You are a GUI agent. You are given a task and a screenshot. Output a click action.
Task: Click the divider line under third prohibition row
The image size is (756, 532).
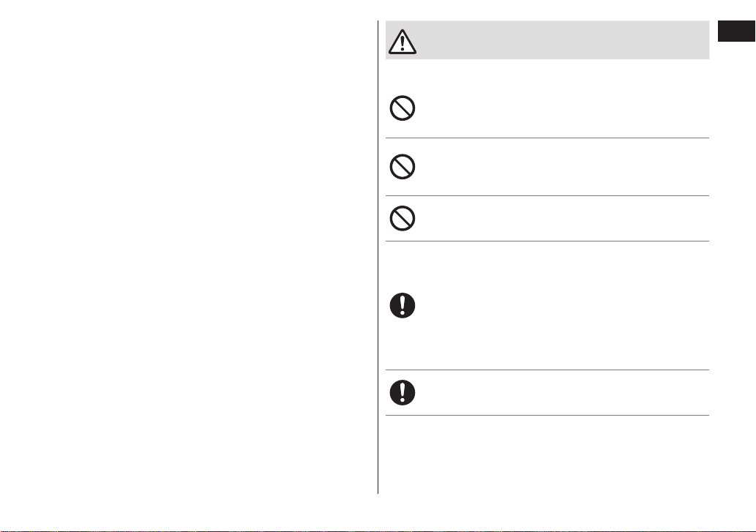pyautogui.click(x=547, y=241)
